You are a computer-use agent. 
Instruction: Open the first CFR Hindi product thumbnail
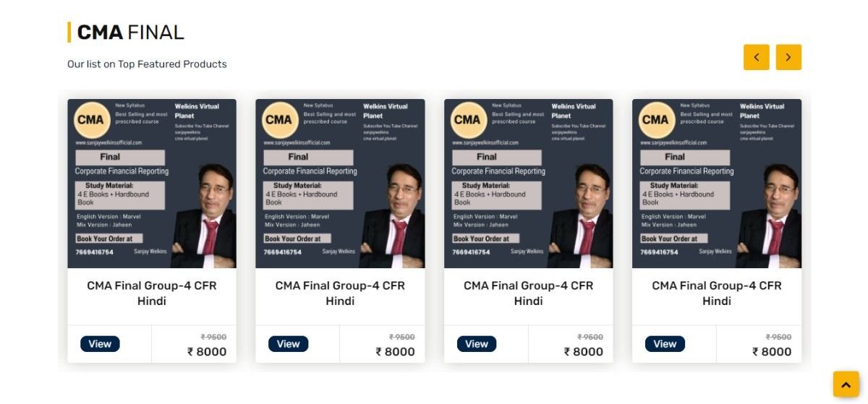152,184
